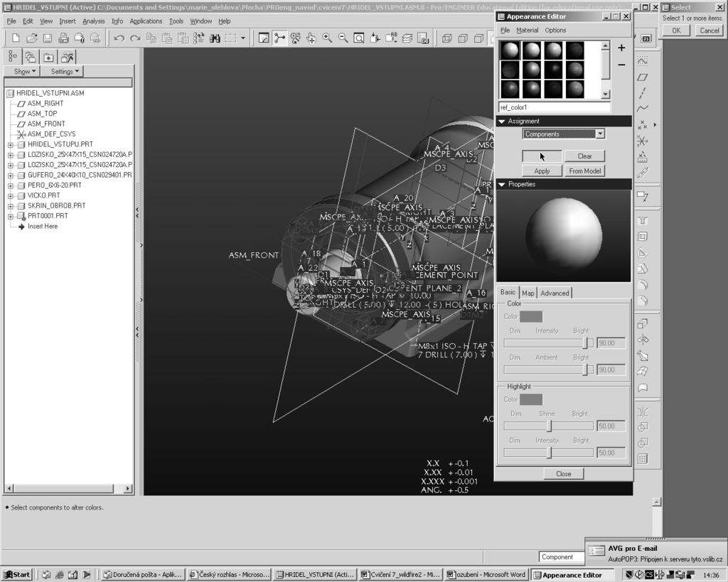Screen dimensions: 728x582
Task: Click the Highlight color swatch
Action: click(x=530, y=399)
